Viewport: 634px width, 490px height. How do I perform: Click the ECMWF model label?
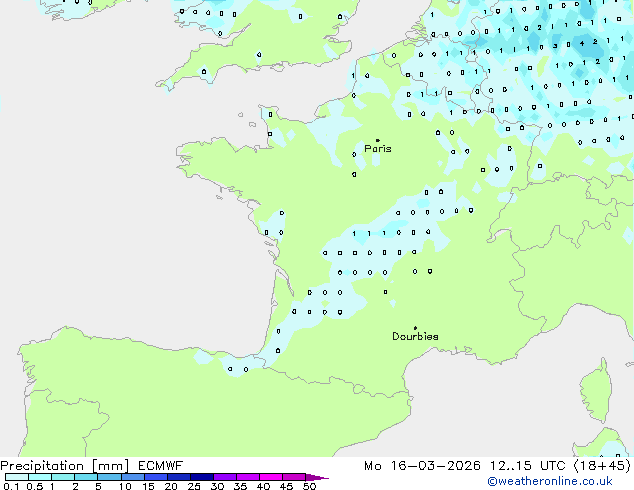[x=161, y=466]
